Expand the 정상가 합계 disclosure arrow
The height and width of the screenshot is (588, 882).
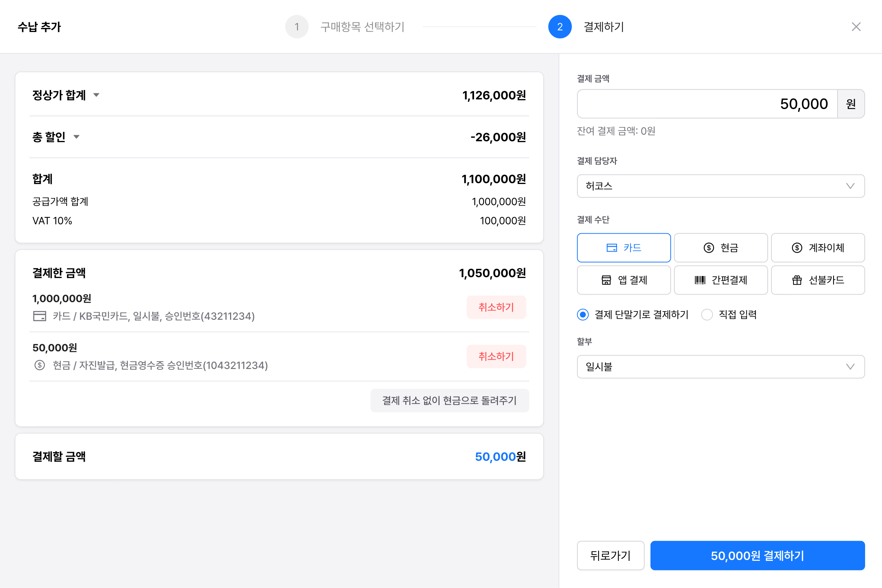click(x=96, y=95)
